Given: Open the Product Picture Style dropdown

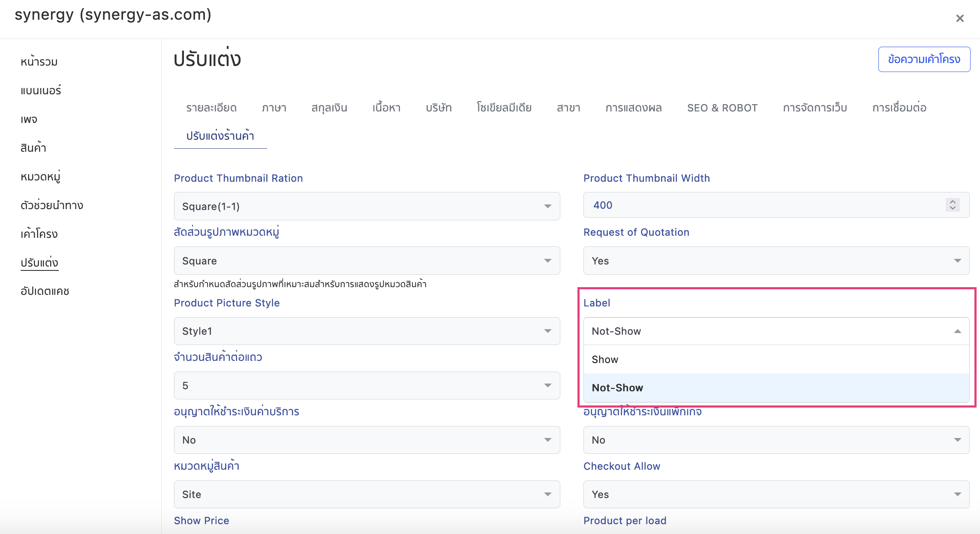Looking at the screenshot, I should [367, 331].
